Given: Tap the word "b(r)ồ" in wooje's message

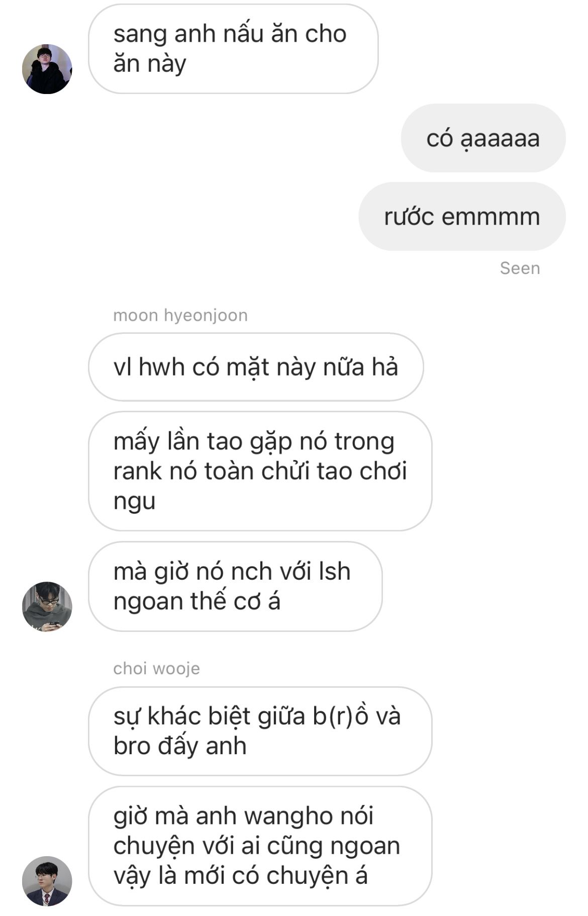Looking at the screenshot, I should (x=341, y=716).
